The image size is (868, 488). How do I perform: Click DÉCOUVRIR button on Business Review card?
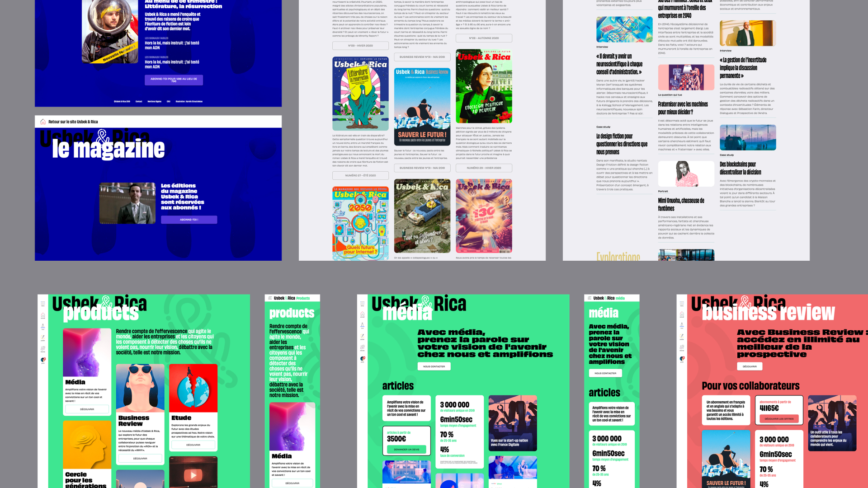[140, 458]
